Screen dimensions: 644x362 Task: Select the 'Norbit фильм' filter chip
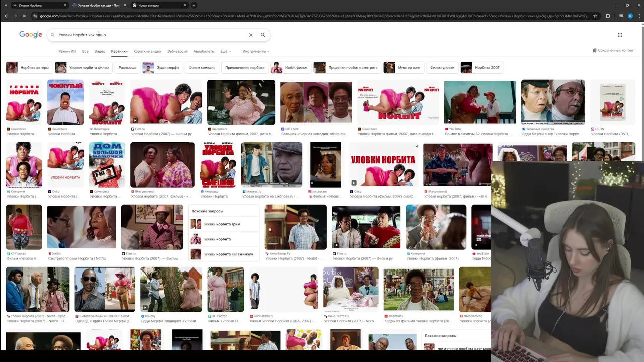[x=290, y=67]
